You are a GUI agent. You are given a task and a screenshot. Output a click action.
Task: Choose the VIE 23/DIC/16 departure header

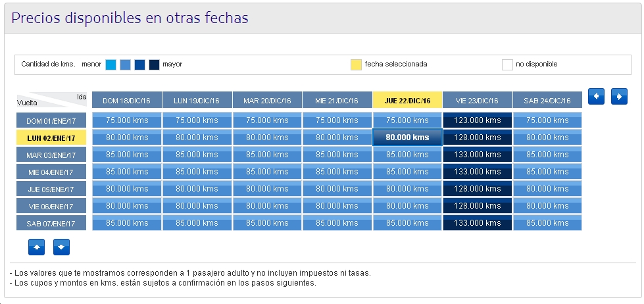pyautogui.click(x=478, y=101)
